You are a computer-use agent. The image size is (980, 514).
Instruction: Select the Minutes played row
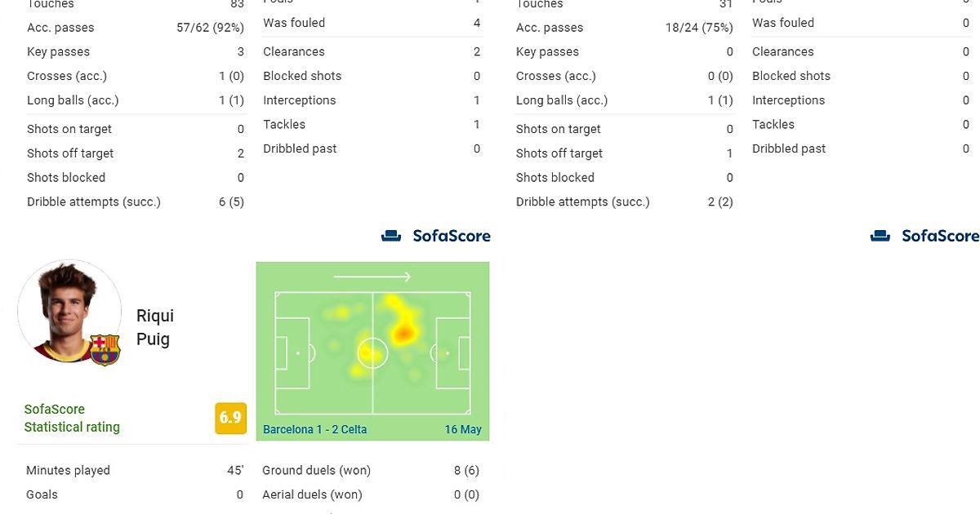pos(135,470)
